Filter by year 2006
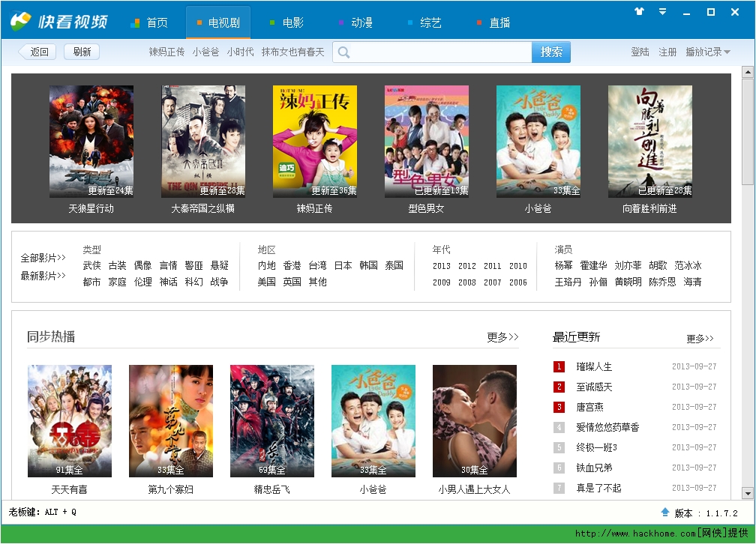 [x=518, y=282]
